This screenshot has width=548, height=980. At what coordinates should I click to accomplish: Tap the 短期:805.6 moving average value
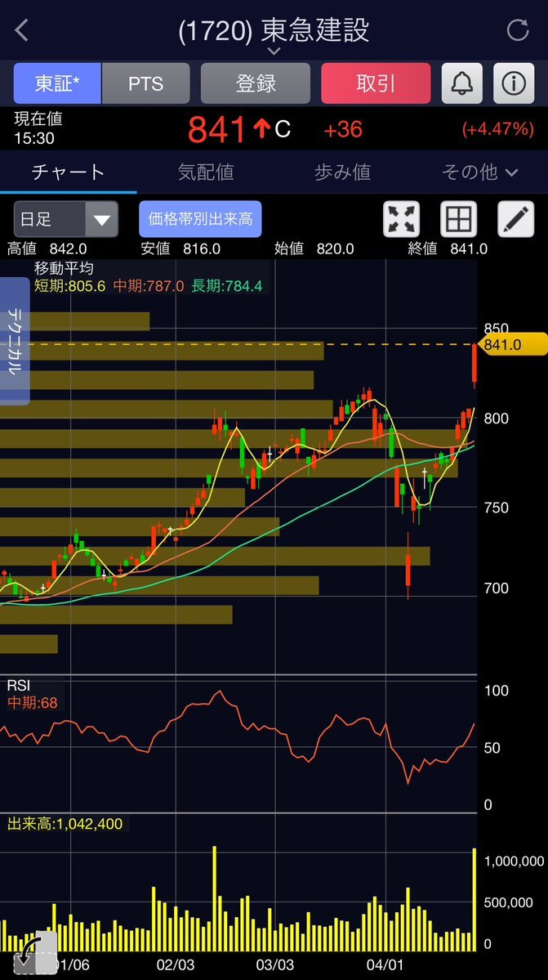pos(70,286)
